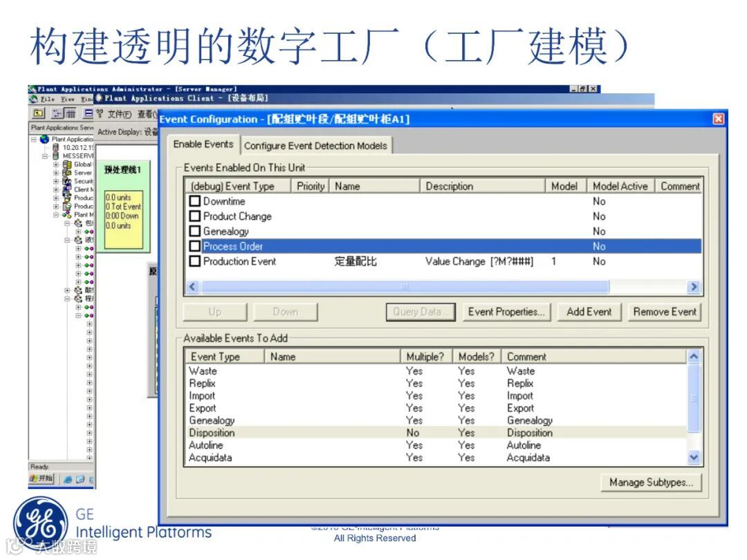Click the tree view toolbar icon in Administrator
Viewport: 747px width, 560px height.
click(57, 113)
